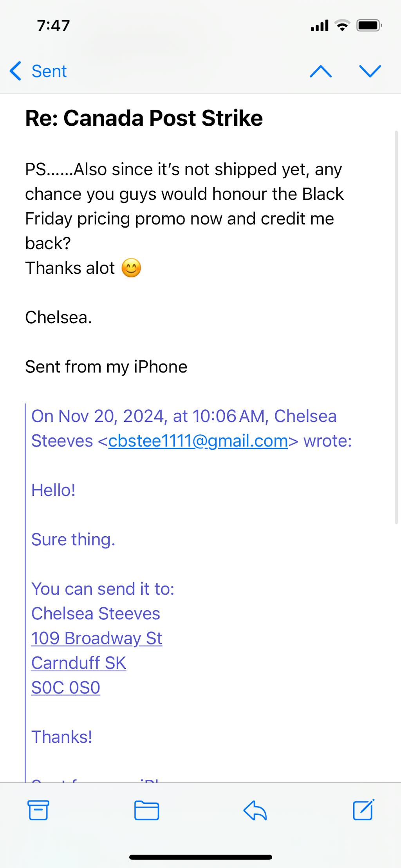The width and height of the screenshot is (401, 868).
Task: Tap the email subject Re: Canada Post Strike
Action: [x=144, y=118]
